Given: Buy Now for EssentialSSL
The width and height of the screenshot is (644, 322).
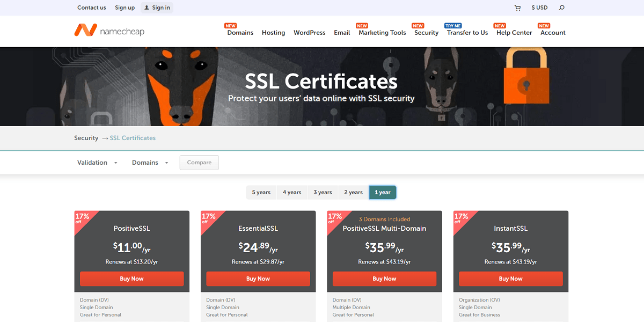Looking at the screenshot, I should pyautogui.click(x=258, y=279).
